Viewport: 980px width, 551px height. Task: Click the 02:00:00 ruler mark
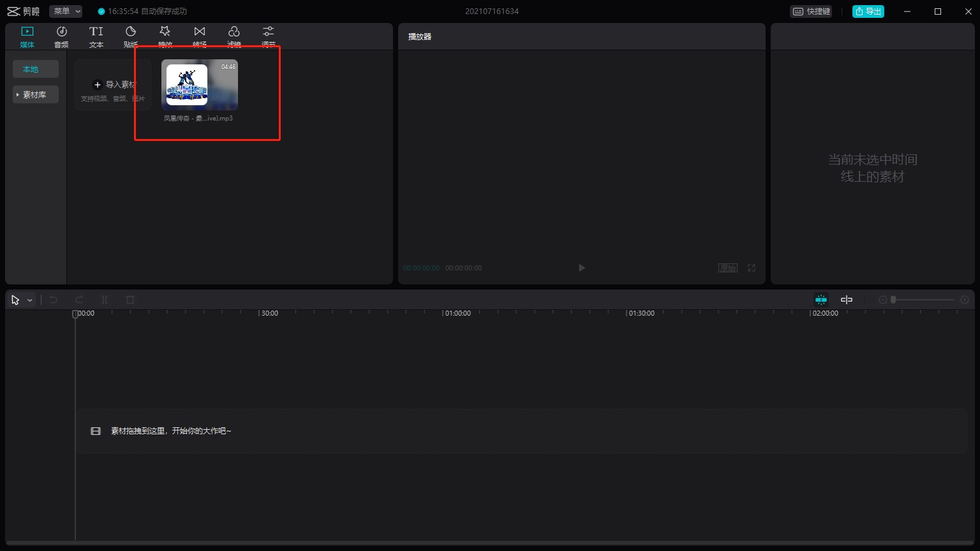point(825,313)
